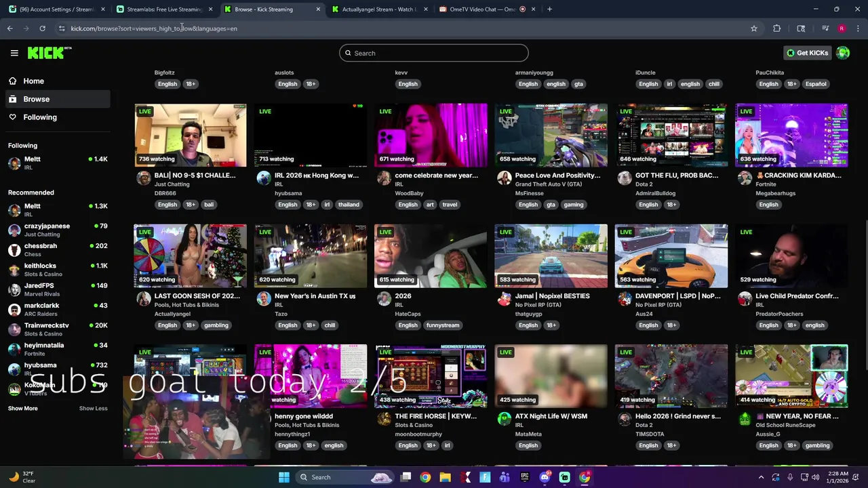The width and height of the screenshot is (868, 488).
Task: Click the green profile avatar top right
Action: pos(843,53)
